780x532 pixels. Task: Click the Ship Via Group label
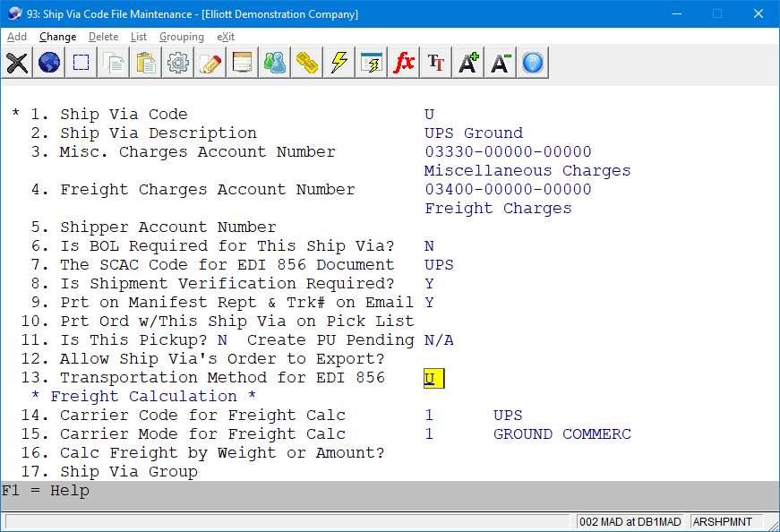(129, 472)
